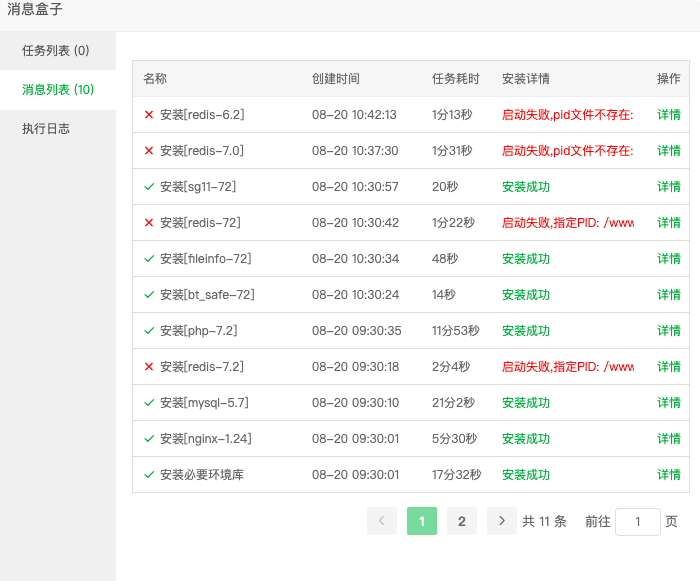
Task: Open 详情 for the redis-6.2 install
Action: click(668, 115)
